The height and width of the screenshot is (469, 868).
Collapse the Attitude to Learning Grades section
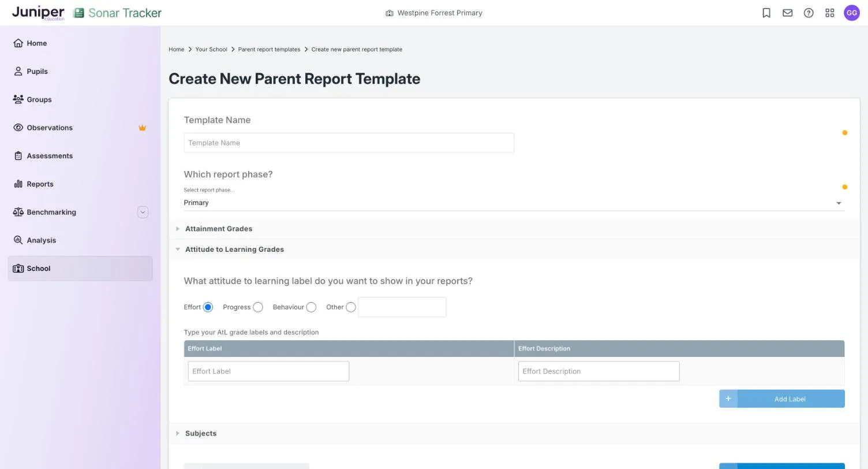(x=514, y=250)
